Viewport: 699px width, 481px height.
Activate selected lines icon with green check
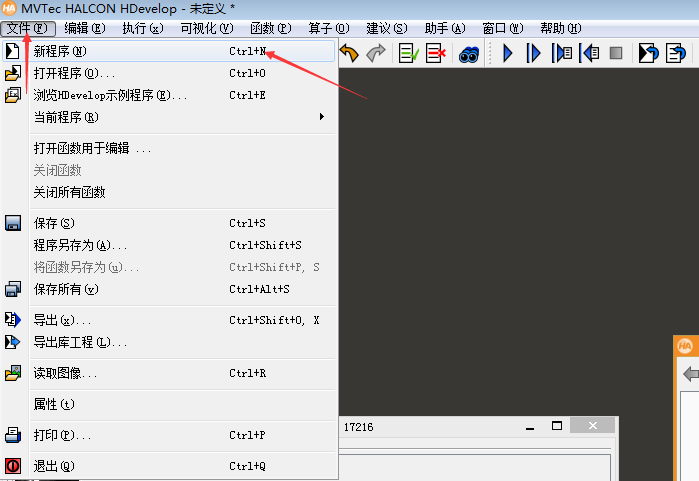pyautogui.click(x=408, y=53)
